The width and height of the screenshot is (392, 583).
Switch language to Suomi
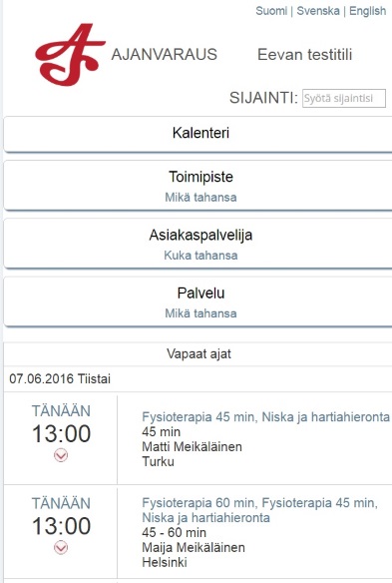271,11
